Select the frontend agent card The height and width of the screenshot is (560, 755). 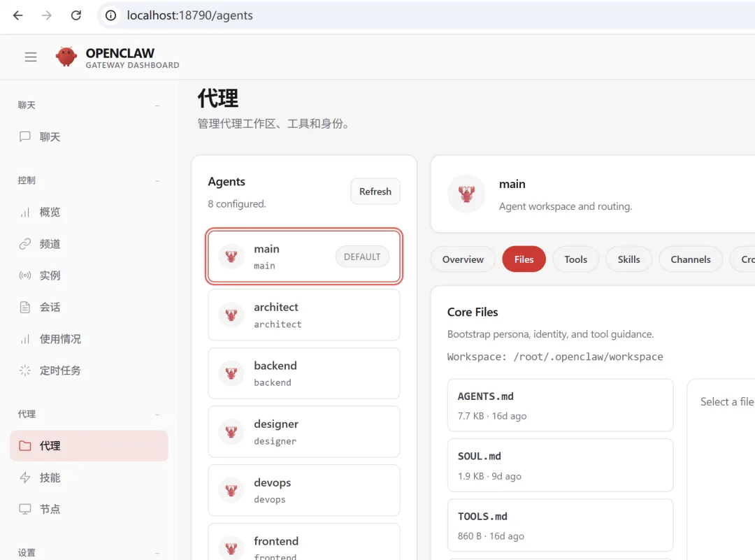[x=304, y=542]
